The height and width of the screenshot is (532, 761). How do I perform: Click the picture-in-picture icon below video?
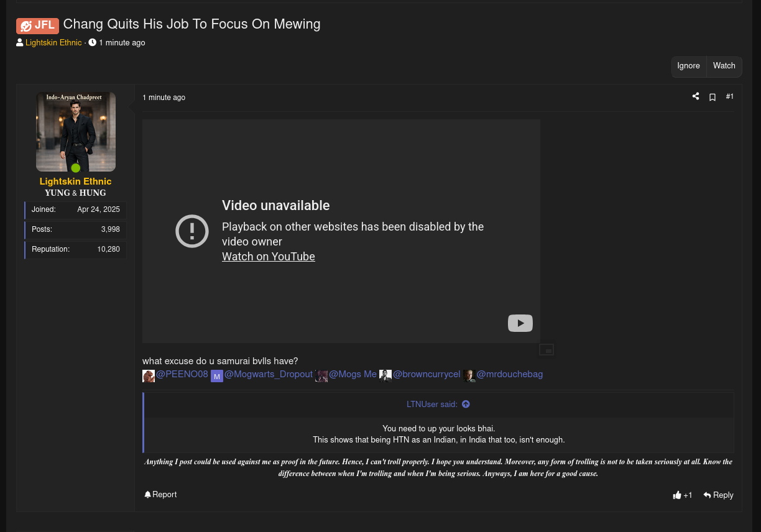point(546,350)
